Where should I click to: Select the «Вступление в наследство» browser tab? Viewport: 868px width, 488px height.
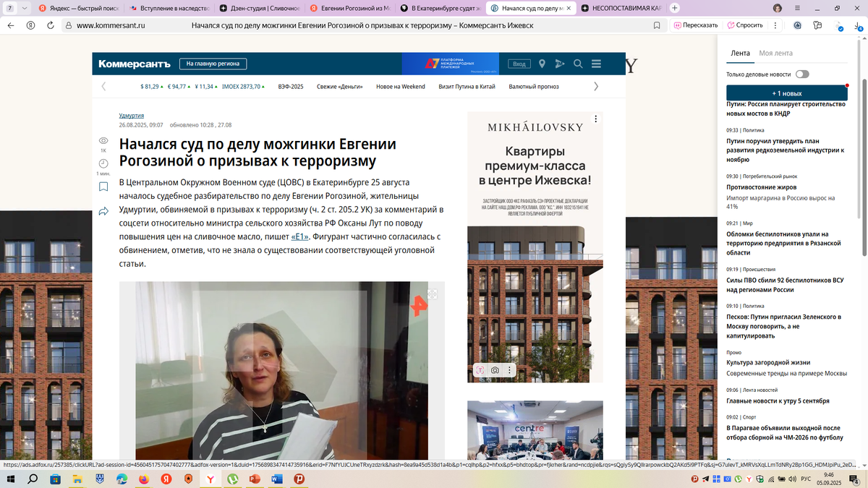[169, 9]
